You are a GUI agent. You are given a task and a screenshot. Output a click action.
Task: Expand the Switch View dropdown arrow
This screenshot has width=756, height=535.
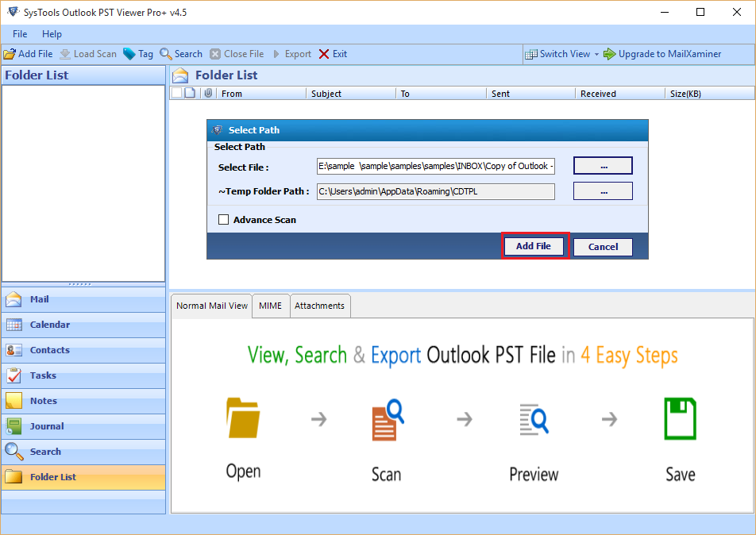[596, 54]
